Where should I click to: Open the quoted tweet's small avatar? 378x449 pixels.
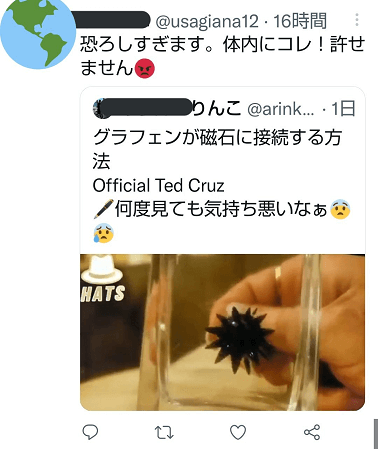(99, 108)
